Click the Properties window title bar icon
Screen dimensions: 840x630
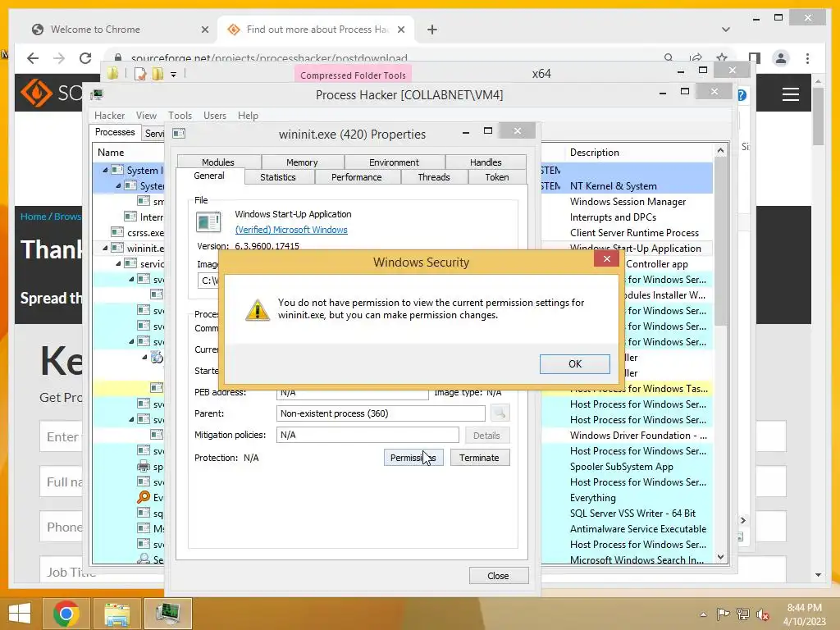(x=179, y=134)
